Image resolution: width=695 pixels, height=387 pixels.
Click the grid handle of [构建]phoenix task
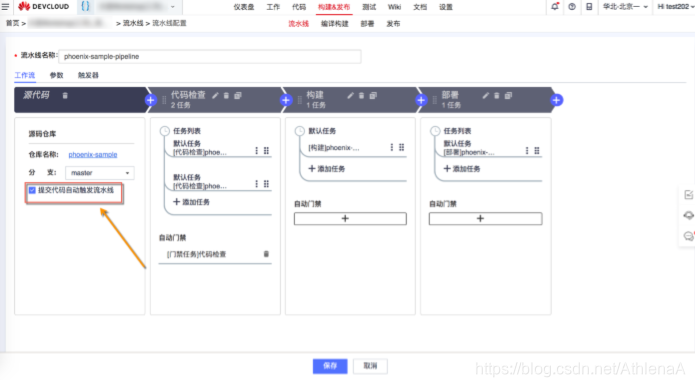(402, 147)
